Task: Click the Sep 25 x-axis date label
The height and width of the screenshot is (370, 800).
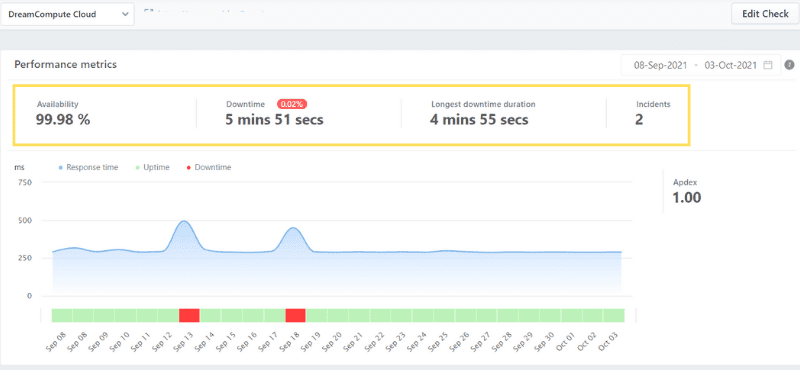Action: click(439, 341)
